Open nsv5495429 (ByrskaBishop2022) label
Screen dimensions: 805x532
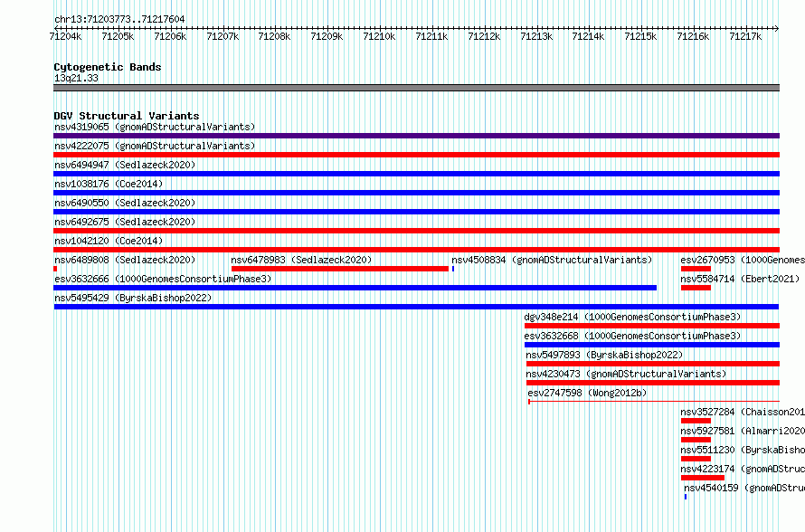click(x=133, y=298)
